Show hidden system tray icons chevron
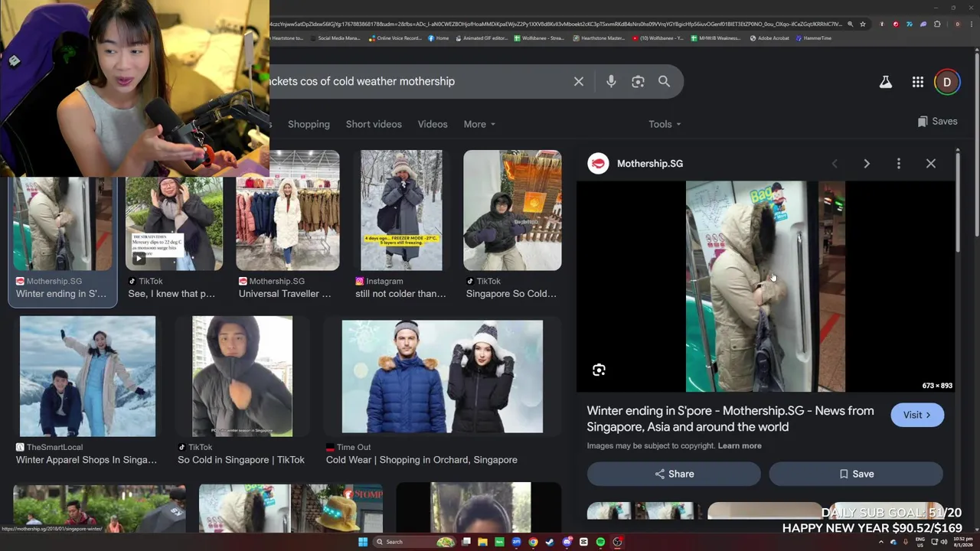Screen dimensions: 980x551 coord(880,542)
